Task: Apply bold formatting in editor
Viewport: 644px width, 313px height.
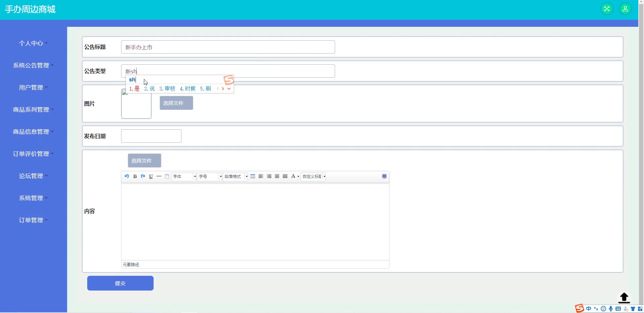Action: coord(135,176)
